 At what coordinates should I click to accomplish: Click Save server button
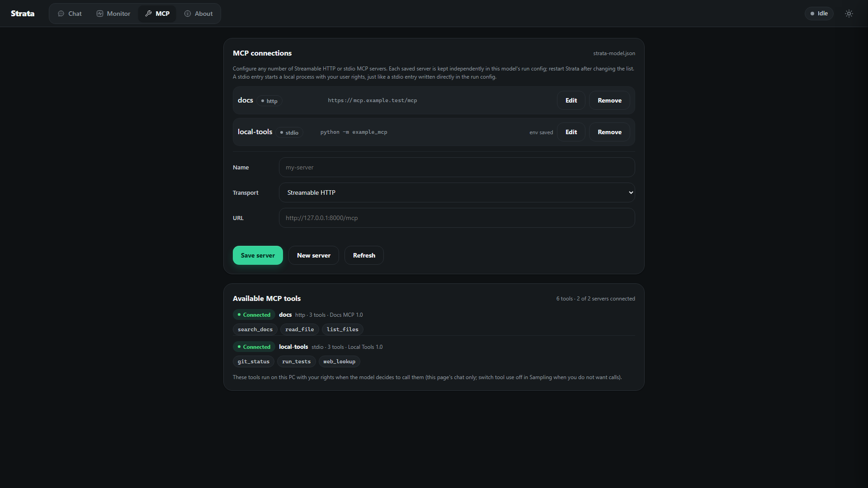(x=258, y=255)
